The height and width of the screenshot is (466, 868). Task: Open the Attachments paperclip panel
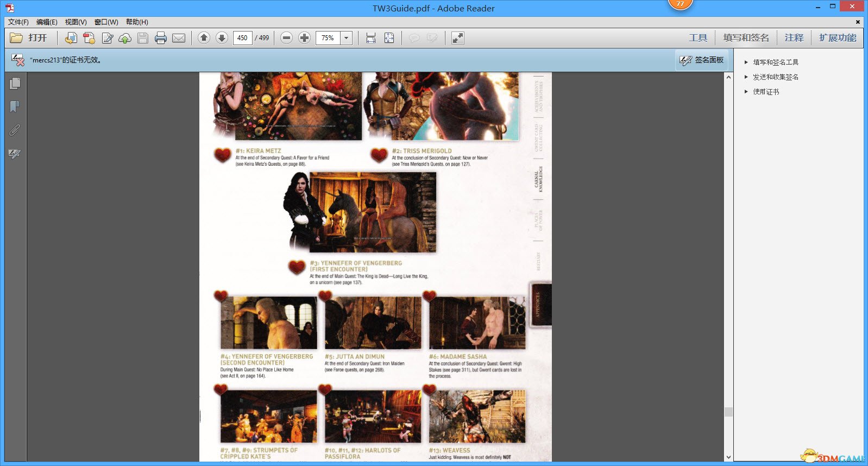pyautogui.click(x=15, y=130)
